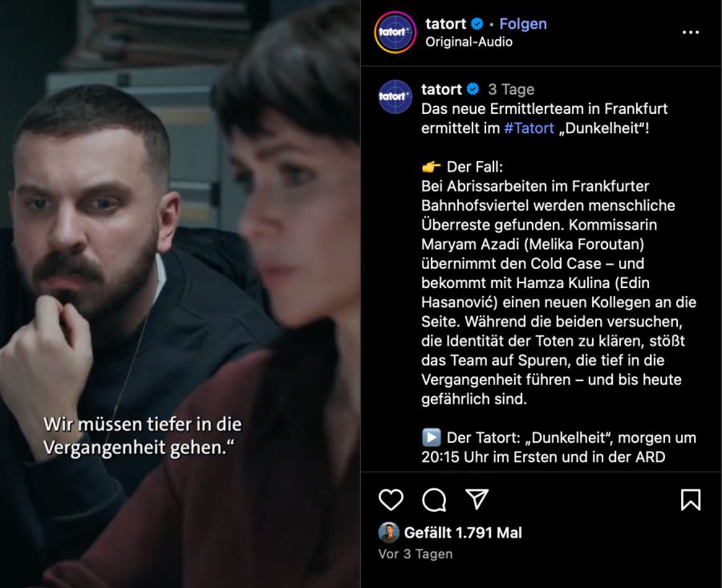Open the Original-Audio link
This screenshot has height=588, width=722.
(x=468, y=42)
